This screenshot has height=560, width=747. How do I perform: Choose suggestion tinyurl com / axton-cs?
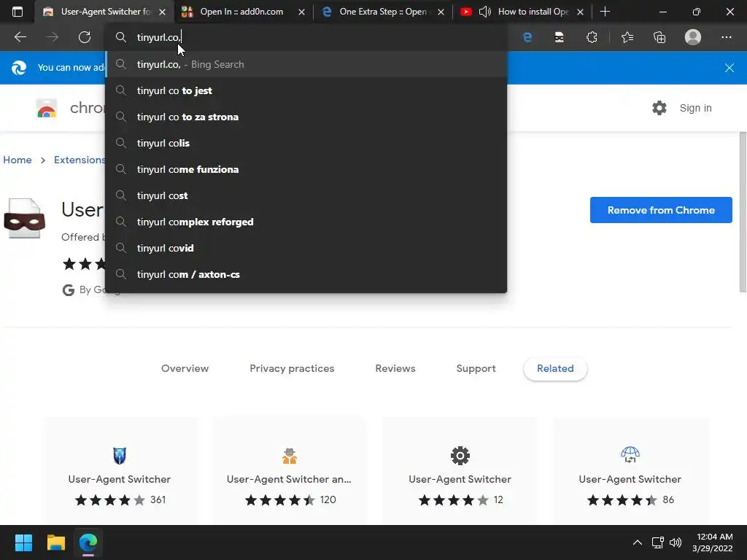pyautogui.click(x=306, y=274)
